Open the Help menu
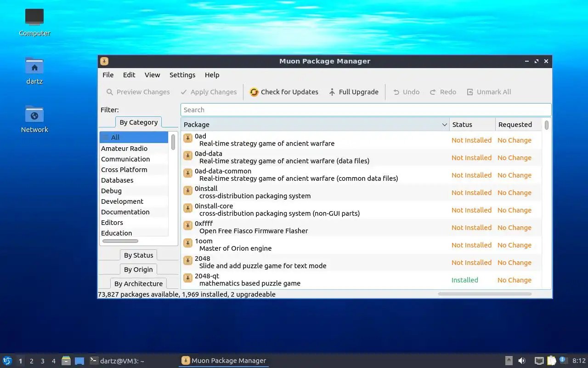 pos(212,75)
